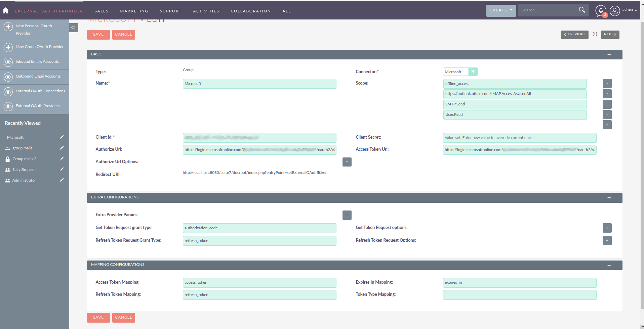Open the notifications bell icon
The image size is (644, 329).
(600, 11)
